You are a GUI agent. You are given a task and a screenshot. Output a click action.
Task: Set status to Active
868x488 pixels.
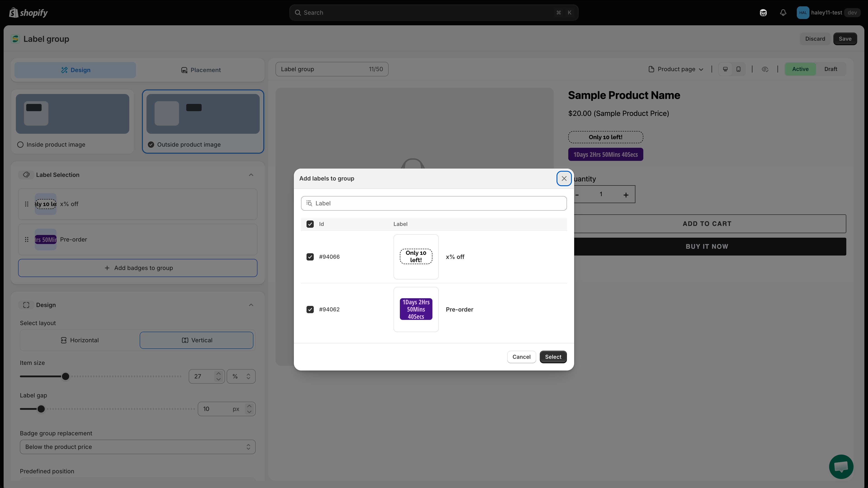(800, 69)
